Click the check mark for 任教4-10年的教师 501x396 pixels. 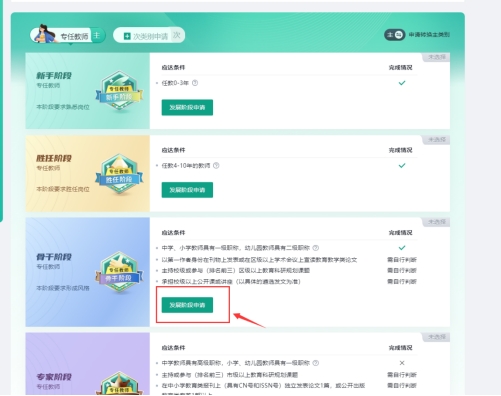click(402, 165)
